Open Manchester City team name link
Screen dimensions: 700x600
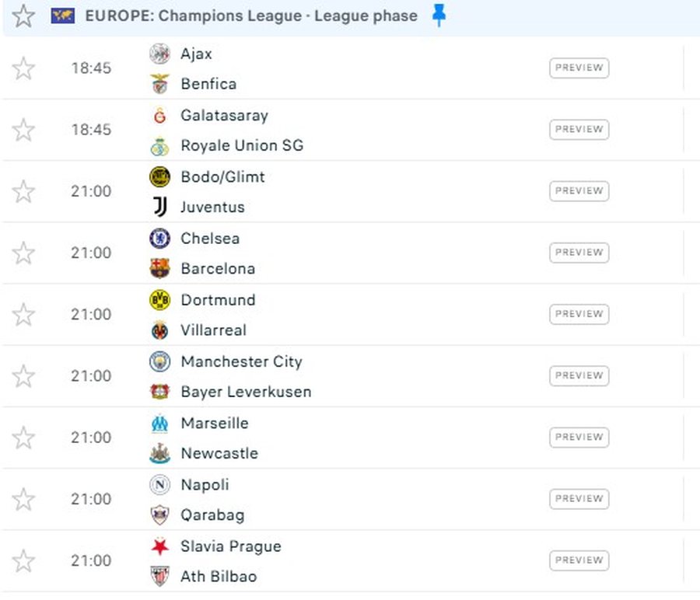241,361
